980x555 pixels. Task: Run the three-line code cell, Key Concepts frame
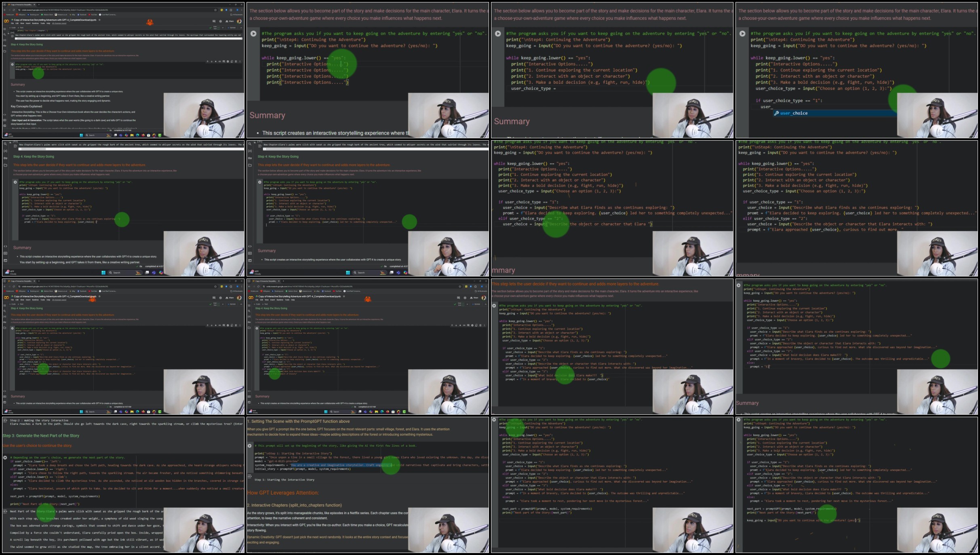12,64
